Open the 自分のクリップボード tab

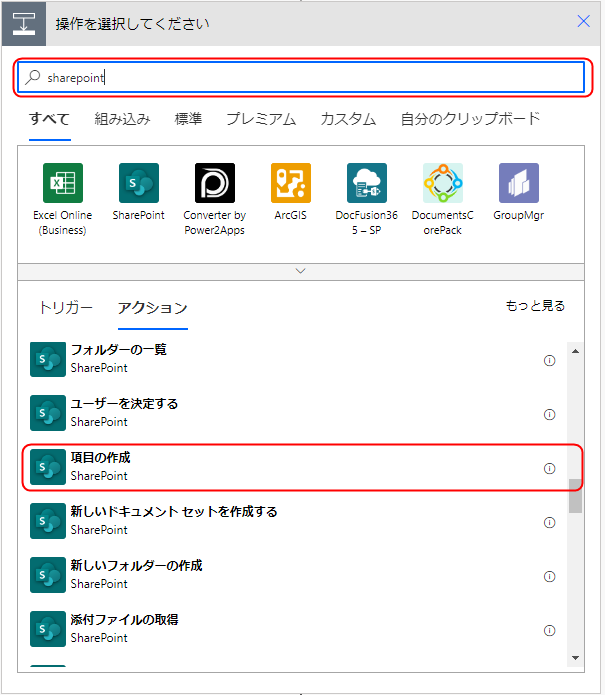click(470, 119)
